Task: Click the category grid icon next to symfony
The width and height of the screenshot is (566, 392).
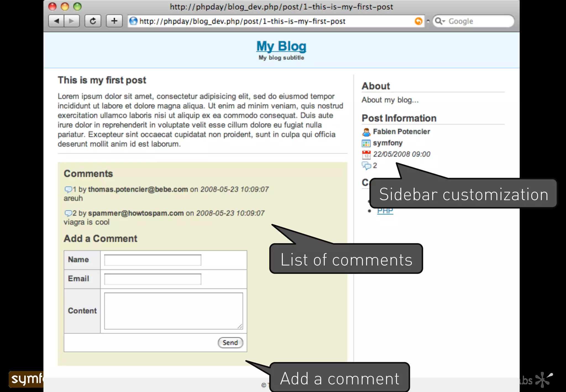Action: click(x=366, y=143)
